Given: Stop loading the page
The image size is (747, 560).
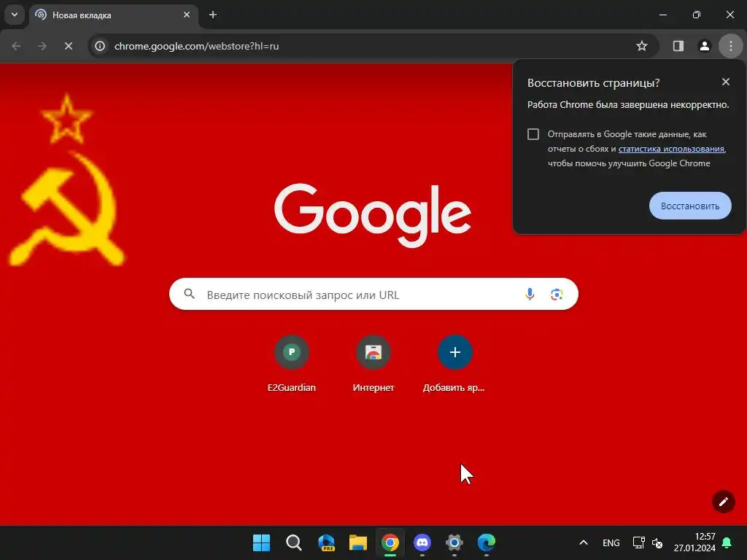Looking at the screenshot, I should (x=69, y=46).
